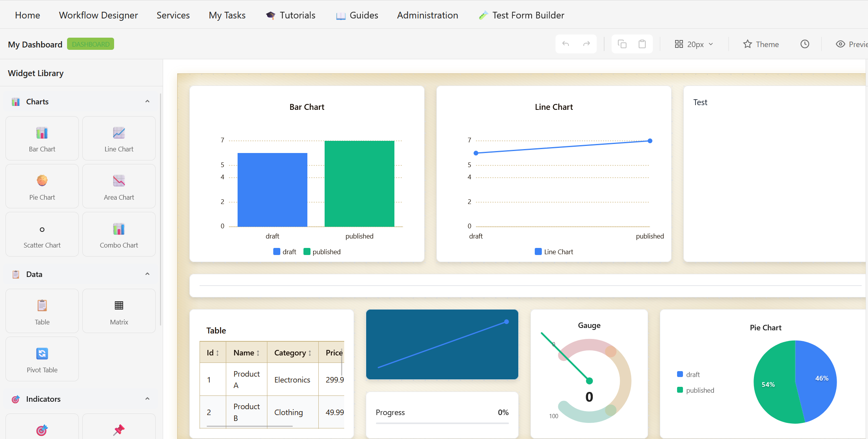Screen dimensions: 868x439
Task: Click the My Dashboard title
Action: (x=35, y=44)
